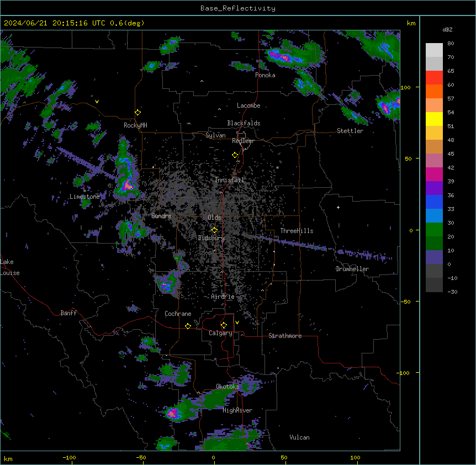Click the yellow station marker south of RedDeer
Image resolution: width=476 pixels, height=465 pixels.
click(235, 155)
